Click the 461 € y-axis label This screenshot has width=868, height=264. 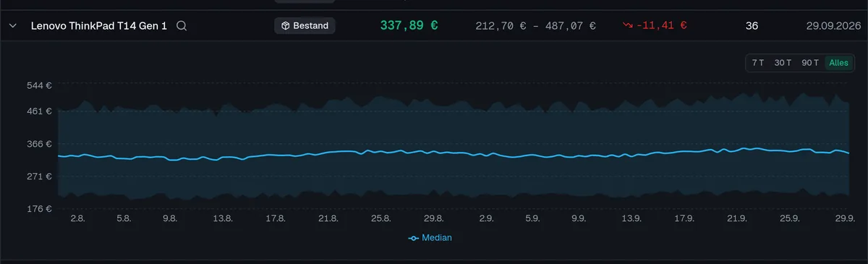pos(39,111)
